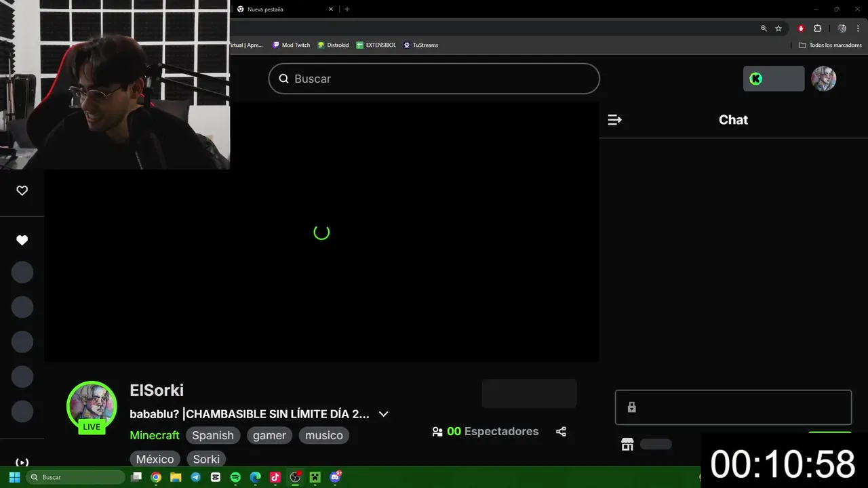Click the Chat panel heading
Viewport: 868px width, 488px height.
coord(733,120)
